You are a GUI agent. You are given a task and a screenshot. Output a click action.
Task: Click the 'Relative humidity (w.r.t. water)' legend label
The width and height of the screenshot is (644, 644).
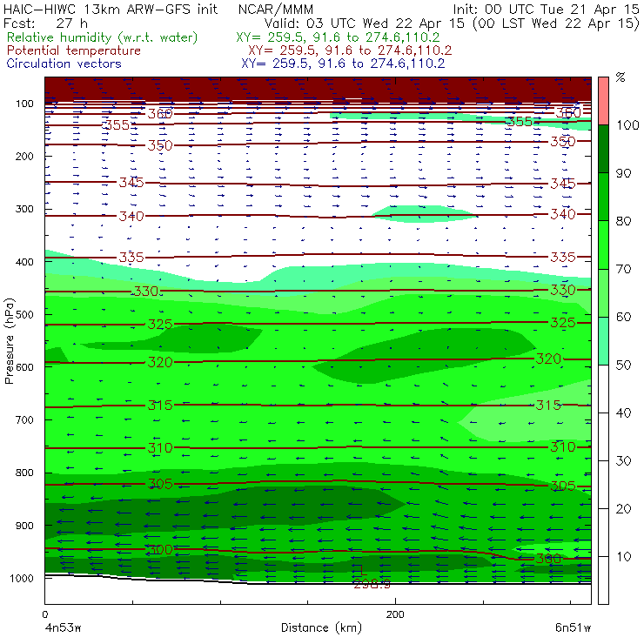point(103,37)
